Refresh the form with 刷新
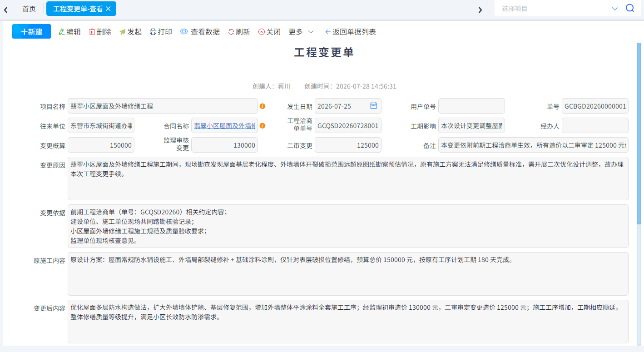This screenshot has height=352, width=644. tap(239, 32)
